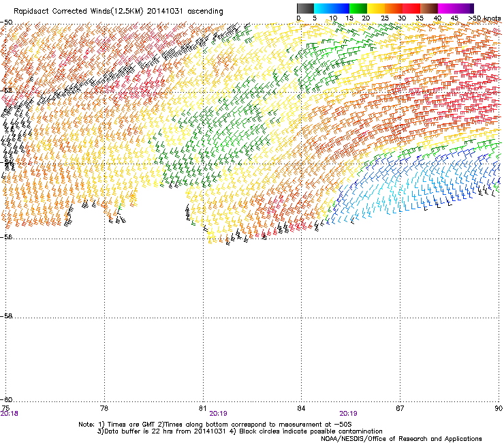
Task: Click the brown 35-40 knots legend segment
Action: pos(429,8)
